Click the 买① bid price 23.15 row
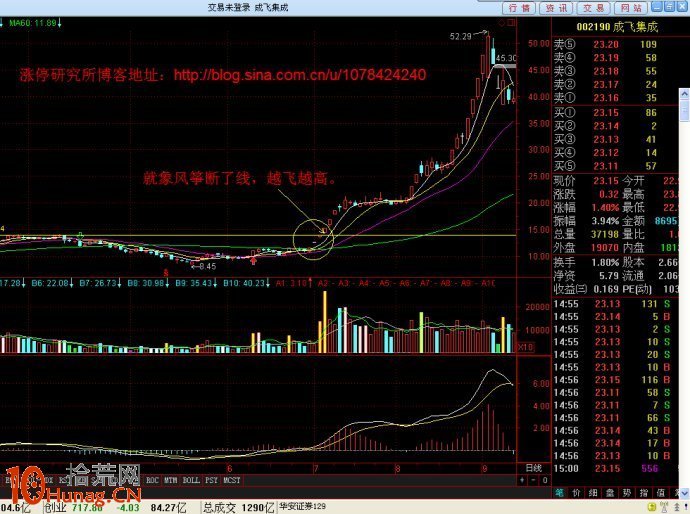690x514 pixels. point(606,113)
